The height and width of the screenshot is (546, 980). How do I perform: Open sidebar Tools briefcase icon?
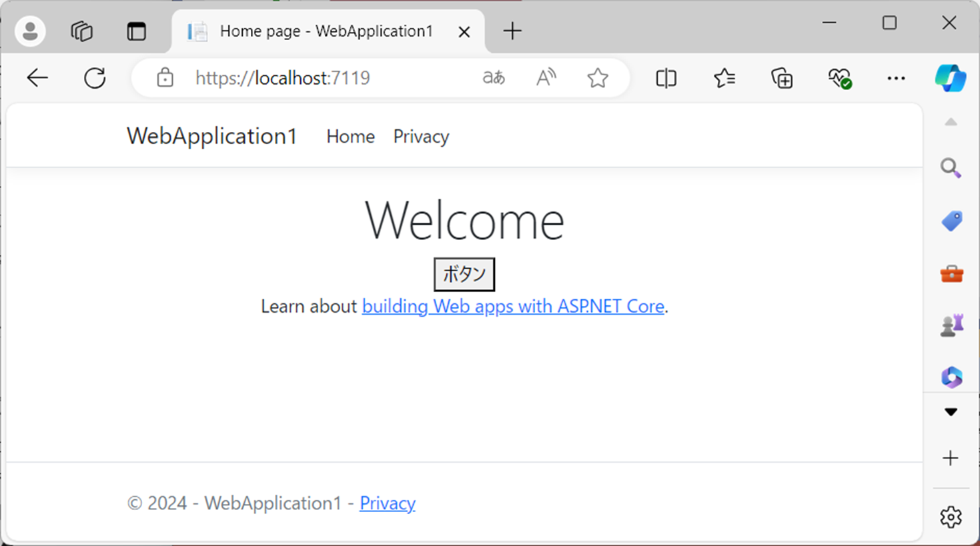[952, 273]
